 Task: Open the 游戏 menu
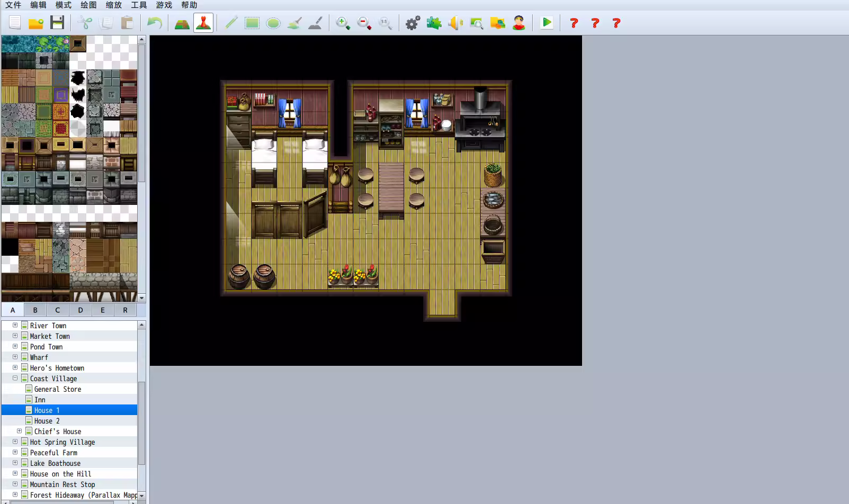164,5
